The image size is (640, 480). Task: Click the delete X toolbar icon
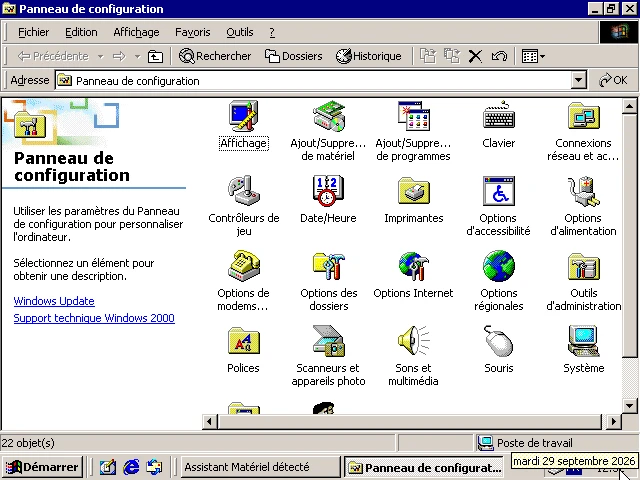coord(475,56)
